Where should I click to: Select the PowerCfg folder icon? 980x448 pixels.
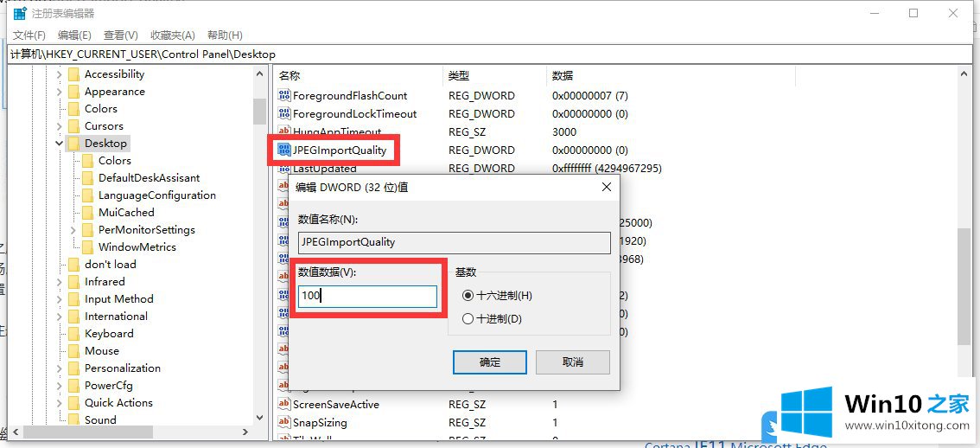pyautogui.click(x=73, y=386)
